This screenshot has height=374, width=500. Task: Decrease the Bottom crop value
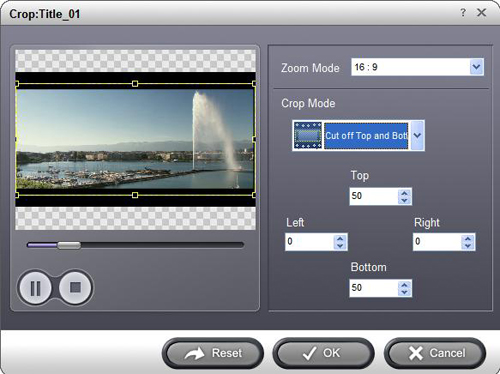tap(404, 292)
